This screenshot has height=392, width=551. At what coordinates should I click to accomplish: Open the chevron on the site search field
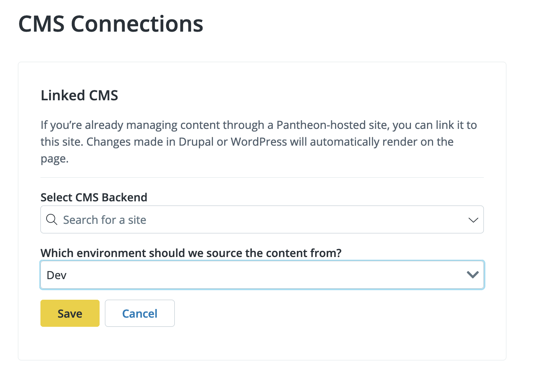[x=473, y=220]
